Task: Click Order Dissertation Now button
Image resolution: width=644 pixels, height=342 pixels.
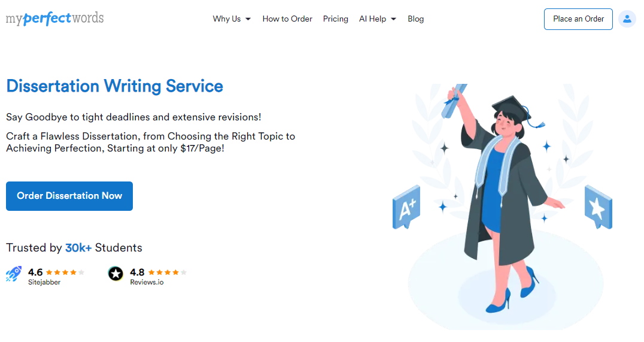Action: (69, 196)
